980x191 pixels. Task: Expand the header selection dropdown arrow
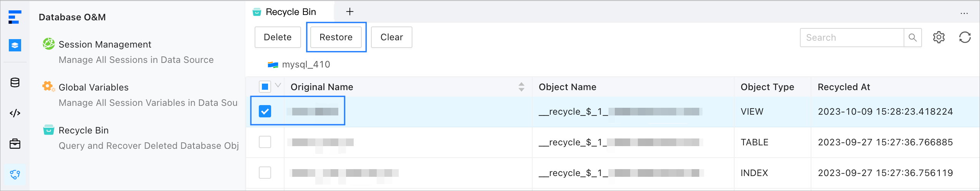(x=278, y=86)
